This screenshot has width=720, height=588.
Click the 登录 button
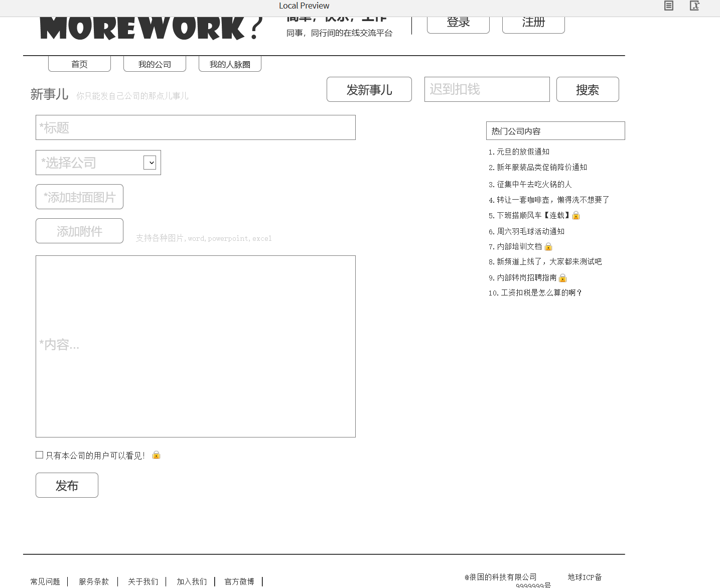pos(458,24)
